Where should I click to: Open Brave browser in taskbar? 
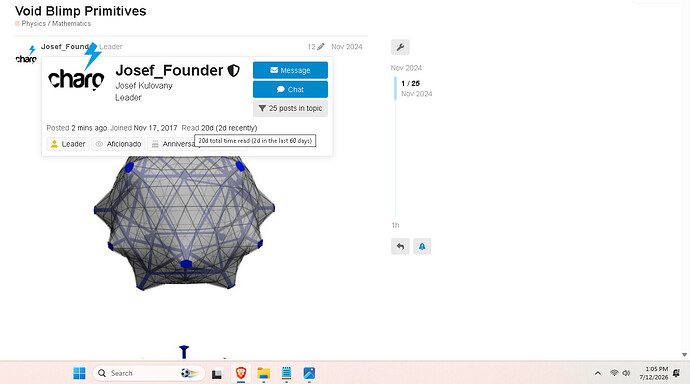pyautogui.click(x=241, y=373)
